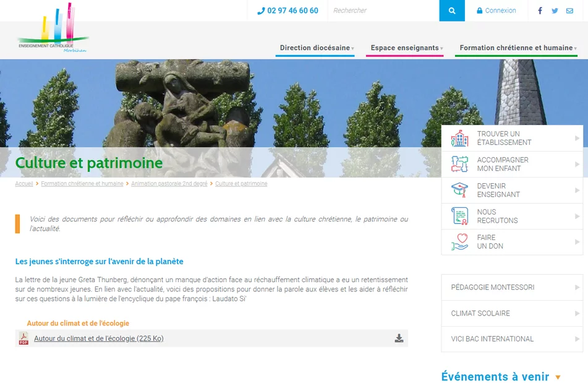Go to Accueil in the breadcrumb
588x383 pixels.
pyautogui.click(x=24, y=184)
